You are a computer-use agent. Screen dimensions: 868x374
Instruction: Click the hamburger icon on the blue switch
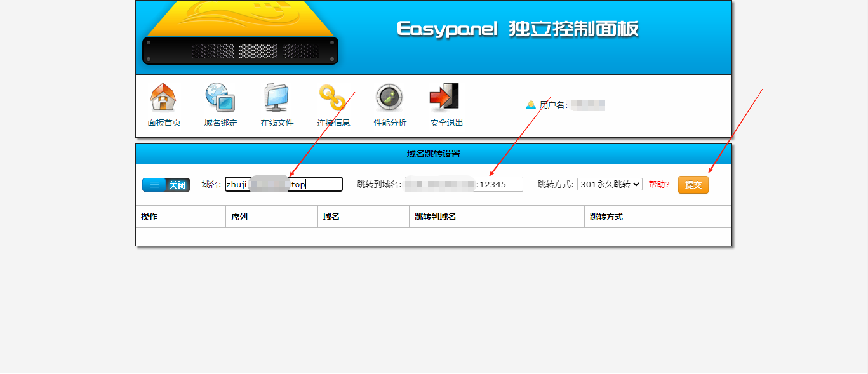click(154, 184)
